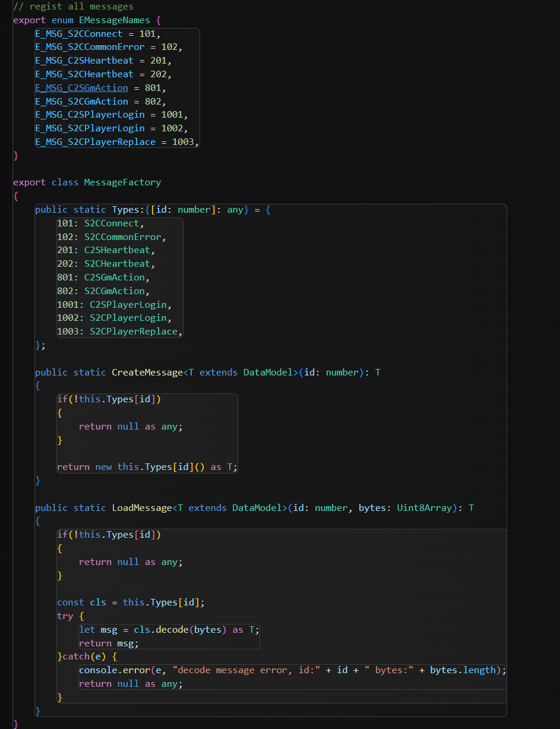Click the E_MSG_S2CGmAction enum member
This screenshot has height=729, width=560.
click(81, 101)
